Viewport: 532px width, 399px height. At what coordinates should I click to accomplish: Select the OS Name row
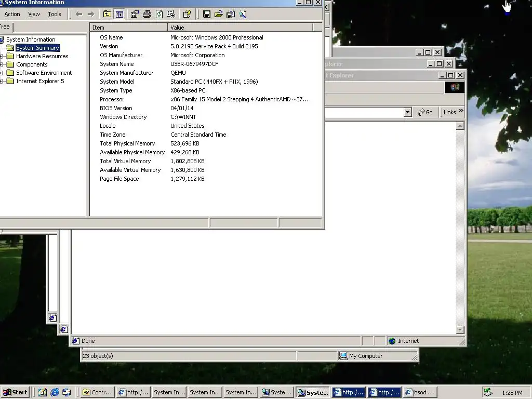(206, 37)
